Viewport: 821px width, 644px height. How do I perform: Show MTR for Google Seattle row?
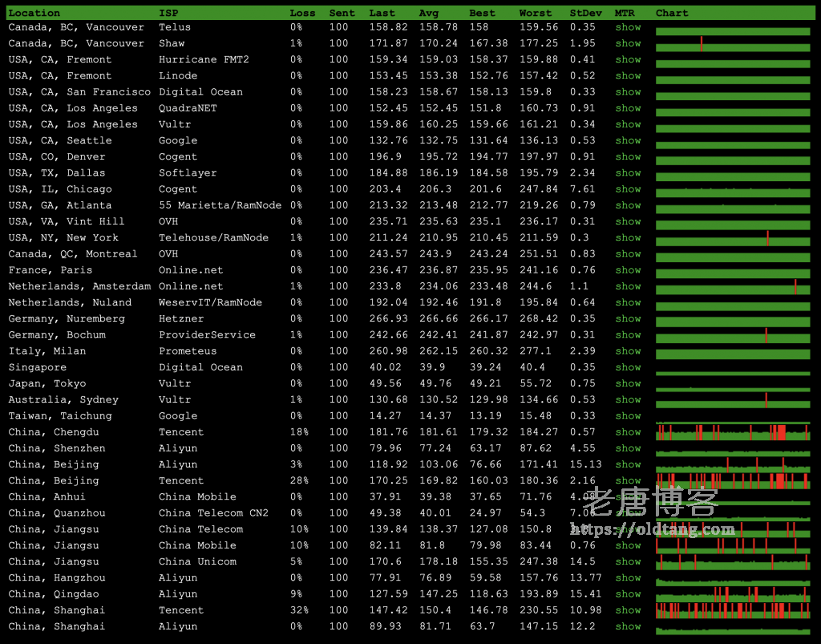click(628, 140)
